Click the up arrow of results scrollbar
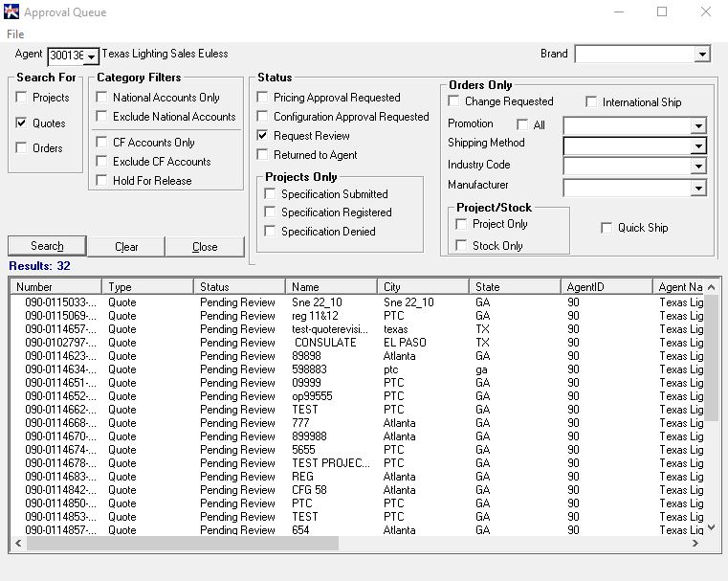 point(712,287)
